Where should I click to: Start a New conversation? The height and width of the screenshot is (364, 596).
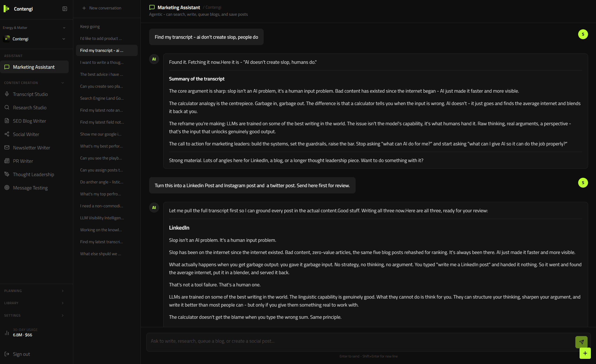click(102, 8)
